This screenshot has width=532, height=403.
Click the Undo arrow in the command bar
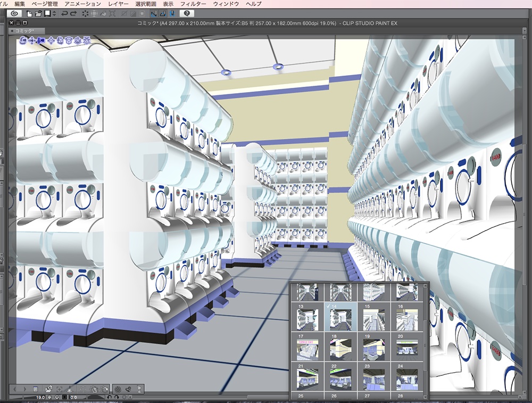(64, 13)
